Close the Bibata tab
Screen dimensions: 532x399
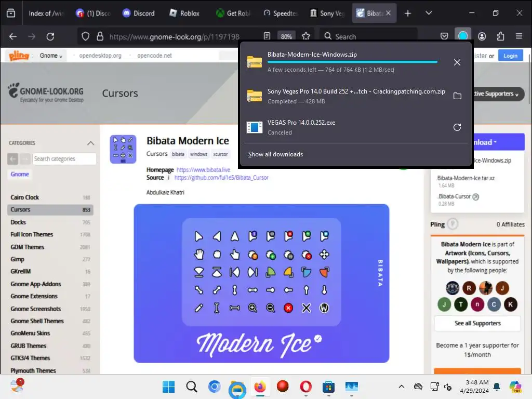[x=388, y=13]
